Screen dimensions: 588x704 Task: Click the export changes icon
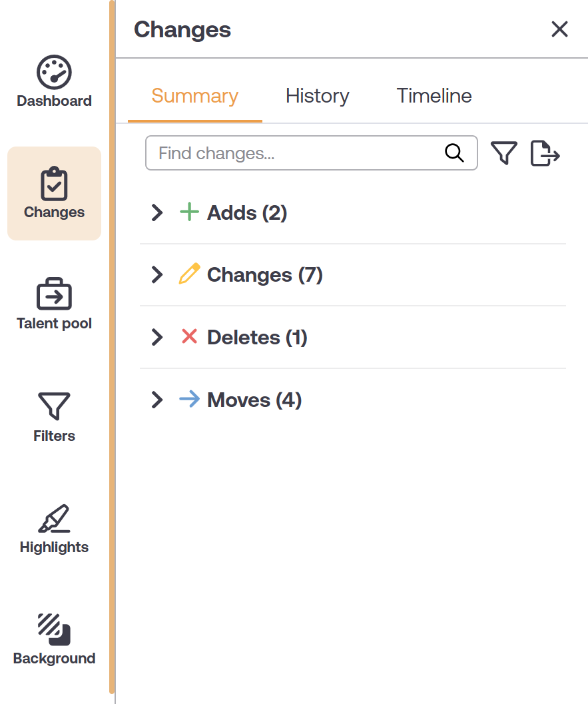pos(545,153)
